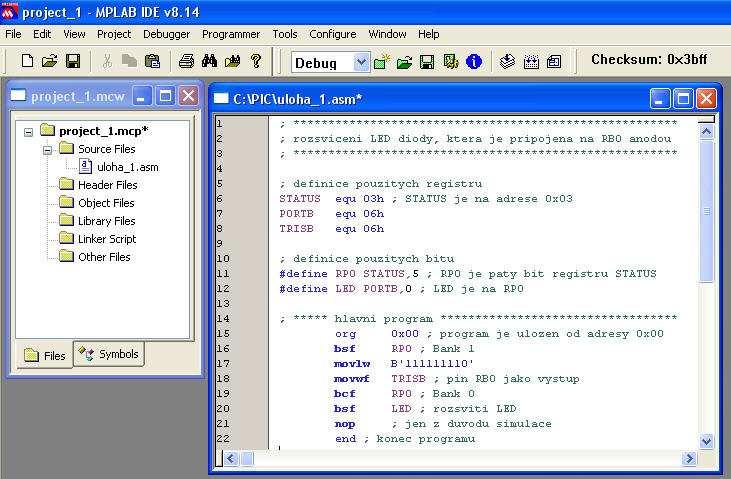Click '#define' on line 12
Viewport: 731px width, 479px height.
coord(303,289)
